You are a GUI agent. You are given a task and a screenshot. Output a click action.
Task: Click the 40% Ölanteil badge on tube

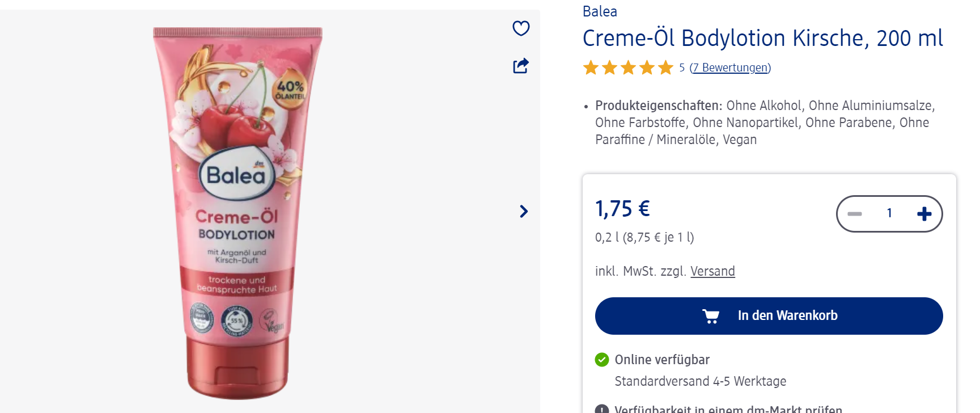(290, 89)
